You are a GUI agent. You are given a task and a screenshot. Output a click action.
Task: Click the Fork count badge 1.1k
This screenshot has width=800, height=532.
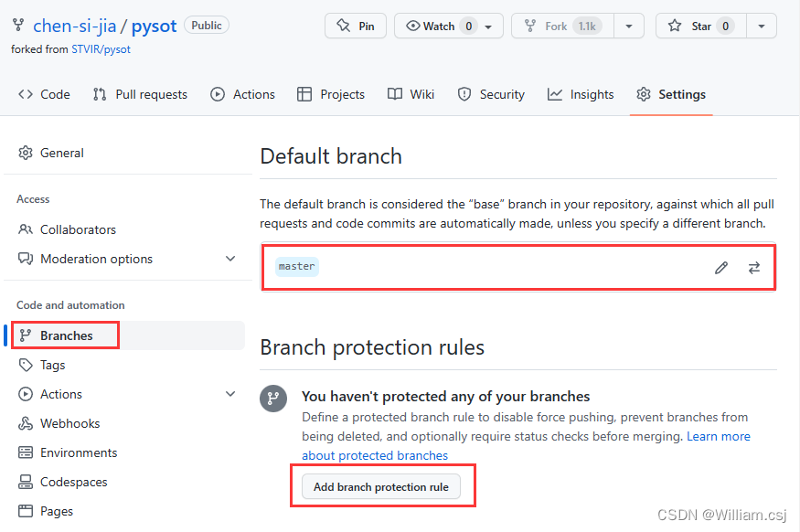click(x=587, y=26)
